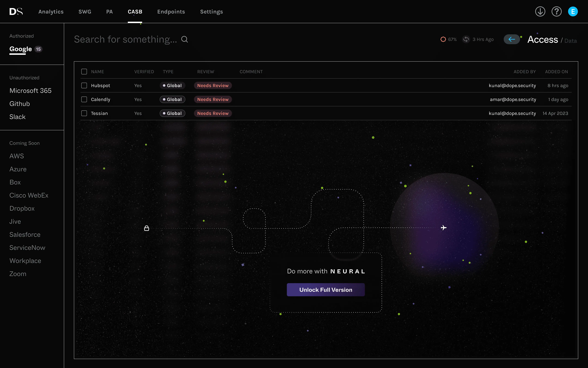Click Calendly's Needs Review badge
The height and width of the screenshot is (368, 588).
coord(213,99)
